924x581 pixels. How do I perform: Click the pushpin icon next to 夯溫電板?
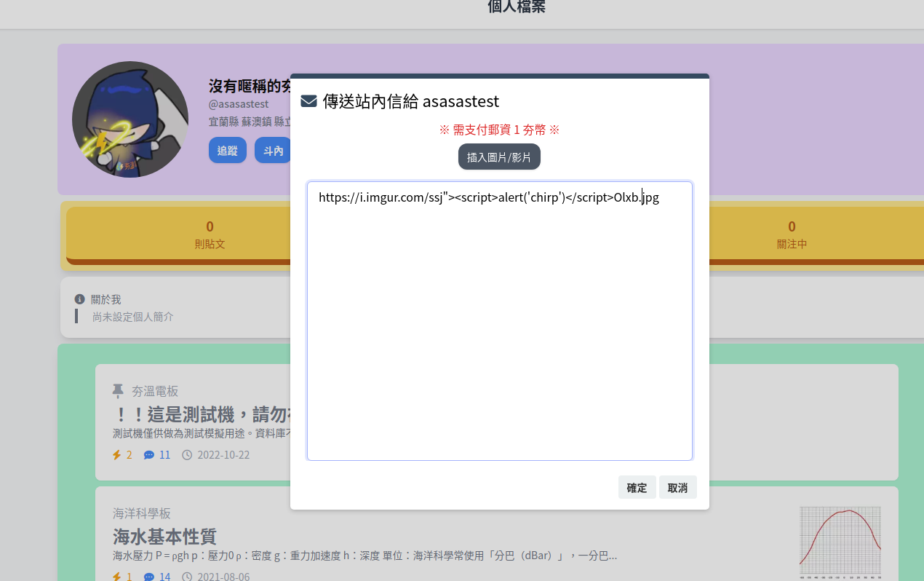coord(118,391)
